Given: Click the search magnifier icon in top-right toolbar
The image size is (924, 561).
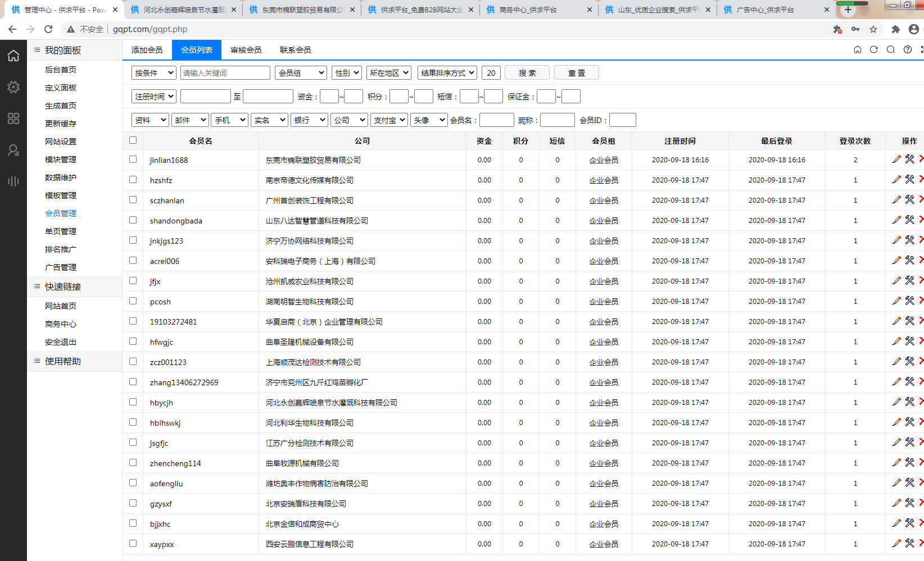Looking at the screenshot, I should (x=891, y=49).
